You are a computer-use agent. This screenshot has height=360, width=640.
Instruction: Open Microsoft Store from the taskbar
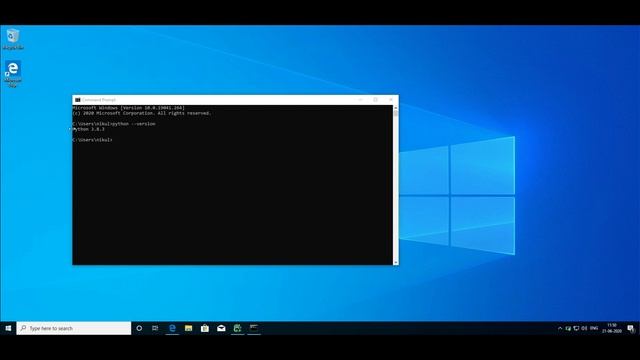[205, 328]
